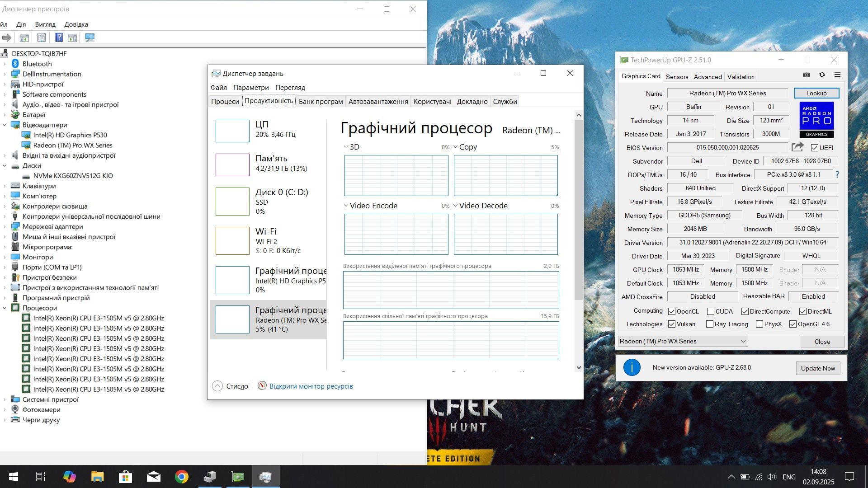This screenshot has width=868, height=488.
Task: Click the Update Now button
Action: click(818, 368)
